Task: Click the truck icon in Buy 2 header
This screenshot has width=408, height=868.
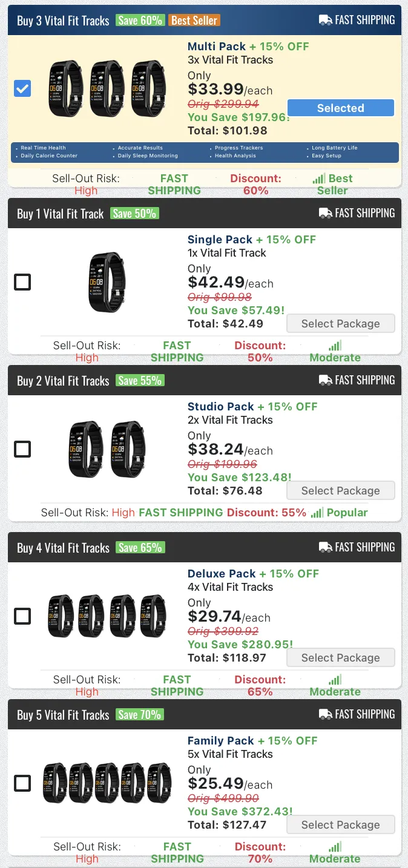Action: pos(325,380)
